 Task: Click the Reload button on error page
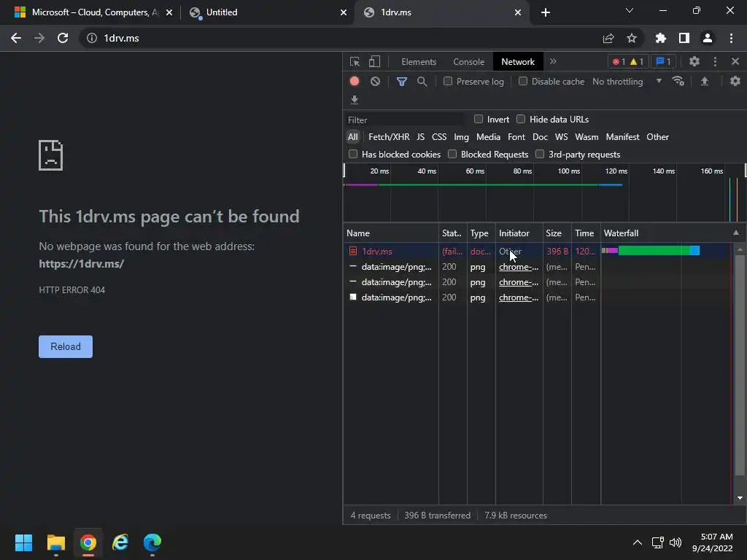[x=66, y=346]
